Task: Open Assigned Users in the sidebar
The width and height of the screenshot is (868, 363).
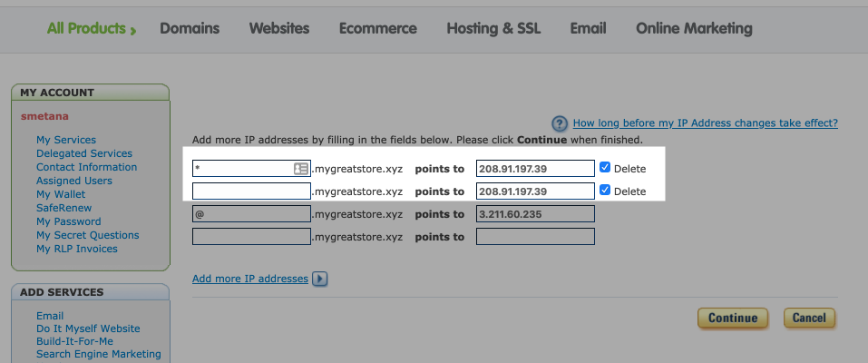Action: pyautogui.click(x=74, y=181)
